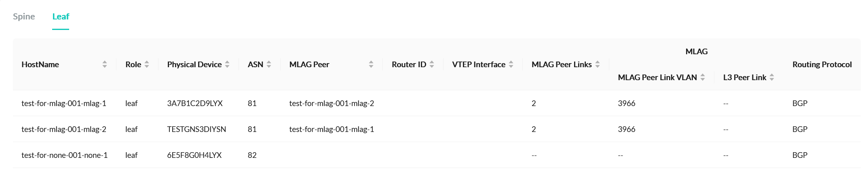Switch to the Spine tab
Image resolution: width=868 pixels, height=185 pixels.
[x=24, y=17]
